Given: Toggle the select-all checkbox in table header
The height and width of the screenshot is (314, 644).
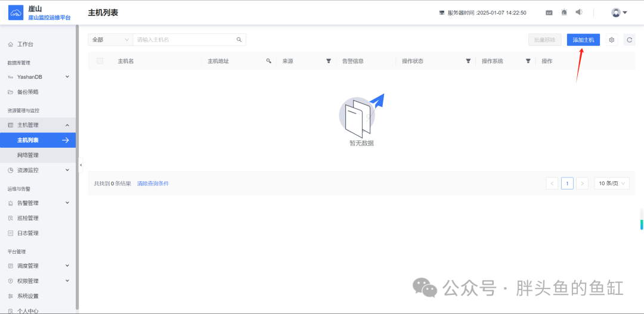Looking at the screenshot, I should [x=100, y=61].
